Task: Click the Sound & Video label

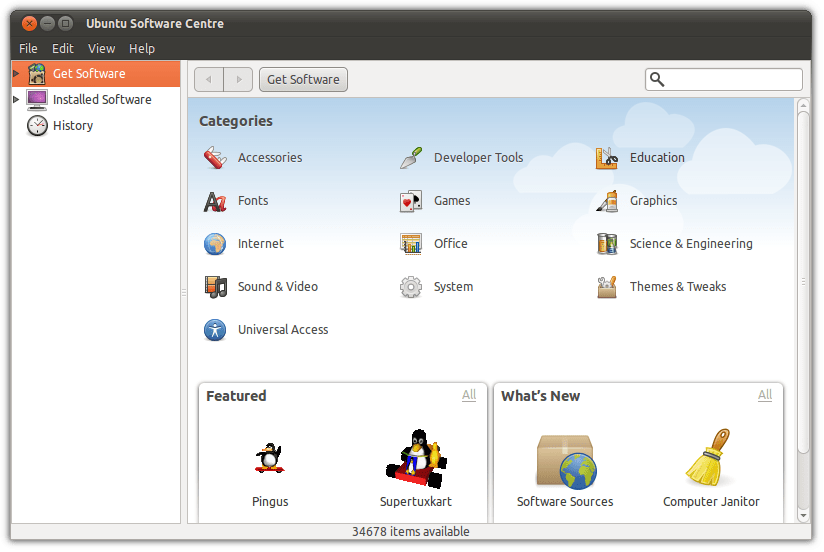Action: [x=278, y=287]
